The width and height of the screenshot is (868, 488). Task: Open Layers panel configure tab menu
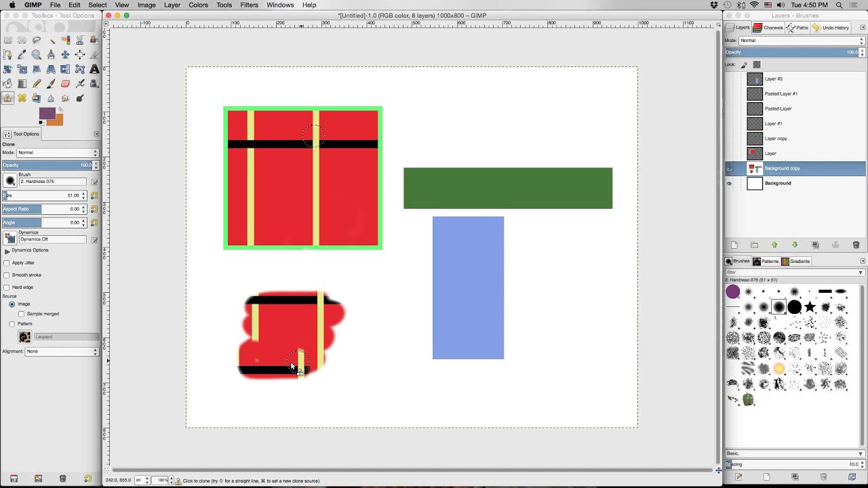[x=863, y=28]
